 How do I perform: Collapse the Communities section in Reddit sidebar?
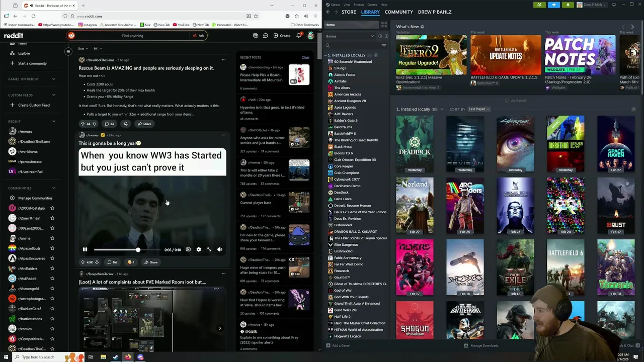click(54, 188)
